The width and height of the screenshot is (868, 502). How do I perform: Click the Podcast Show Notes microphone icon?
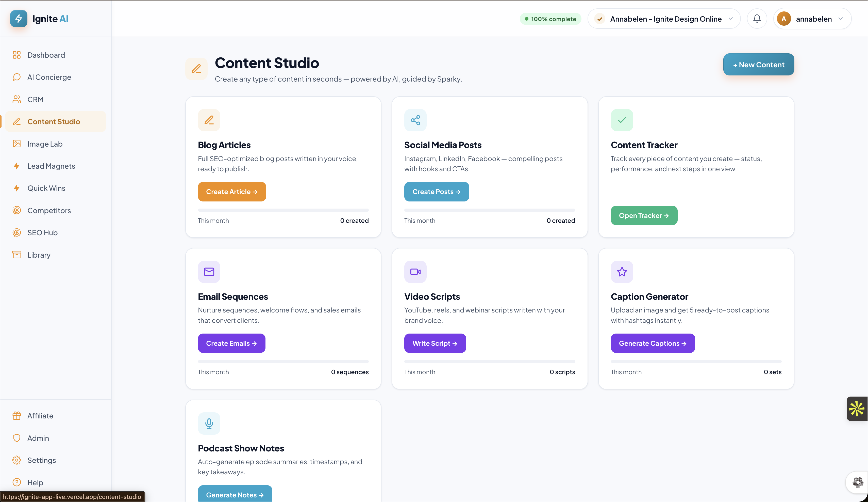[x=209, y=423]
